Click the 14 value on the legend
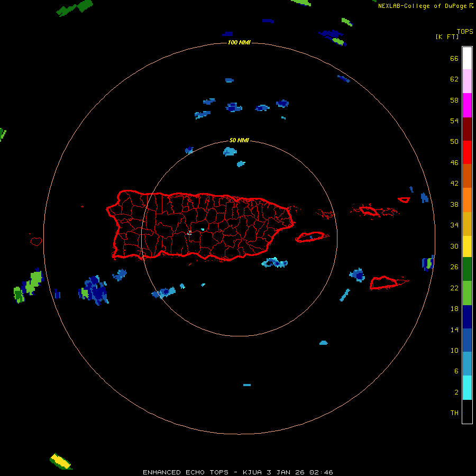Screen dimensions: 476x476 coord(454,329)
